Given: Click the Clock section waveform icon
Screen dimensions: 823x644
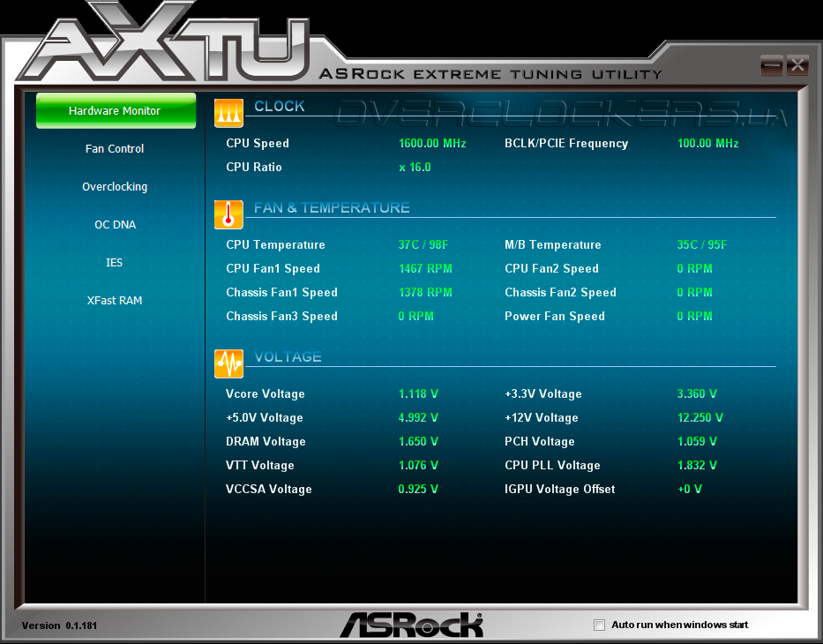Looking at the screenshot, I should click(x=228, y=113).
